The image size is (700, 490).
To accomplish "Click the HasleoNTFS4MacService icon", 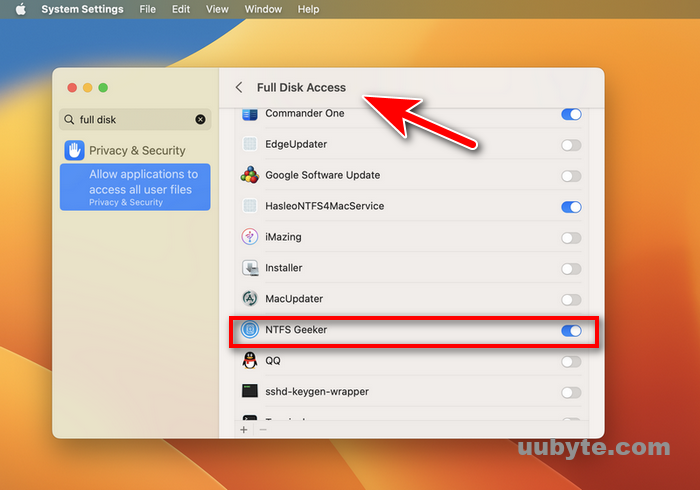I will [x=250, y=206].
